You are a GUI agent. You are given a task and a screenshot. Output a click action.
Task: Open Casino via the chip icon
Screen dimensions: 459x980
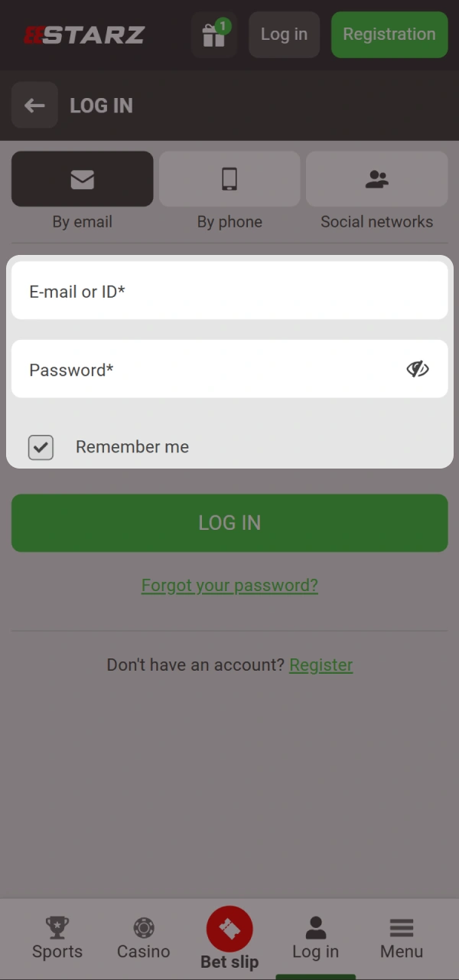coord(143,928)
